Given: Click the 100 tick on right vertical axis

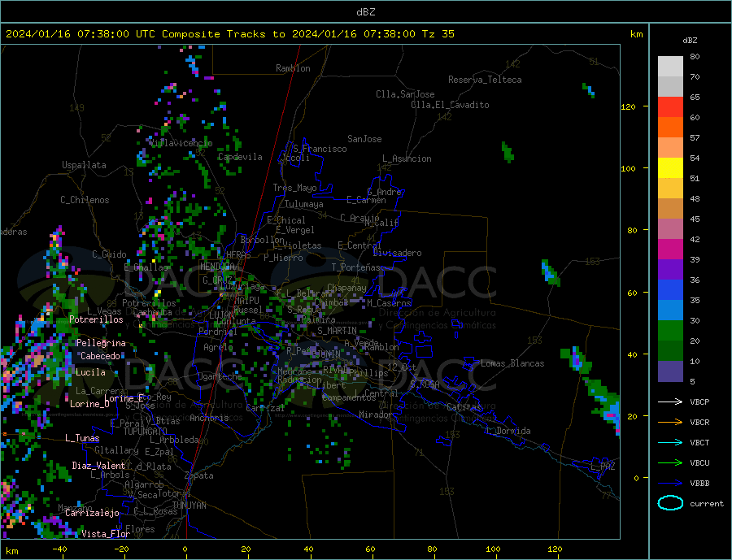Looking at the screenshot, I should 629,168.
